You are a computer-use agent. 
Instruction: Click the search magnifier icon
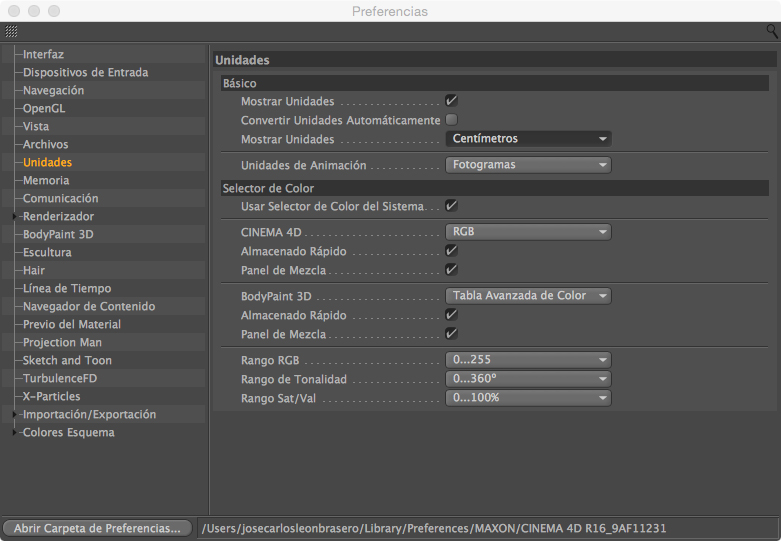(771, 31)
